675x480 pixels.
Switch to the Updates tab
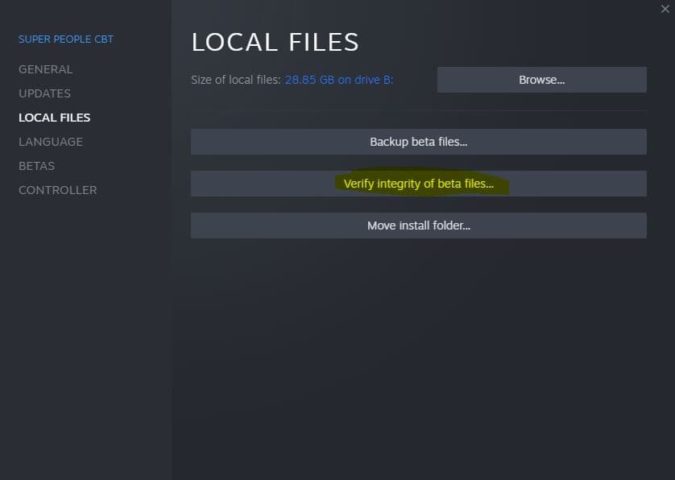point(44,93)
